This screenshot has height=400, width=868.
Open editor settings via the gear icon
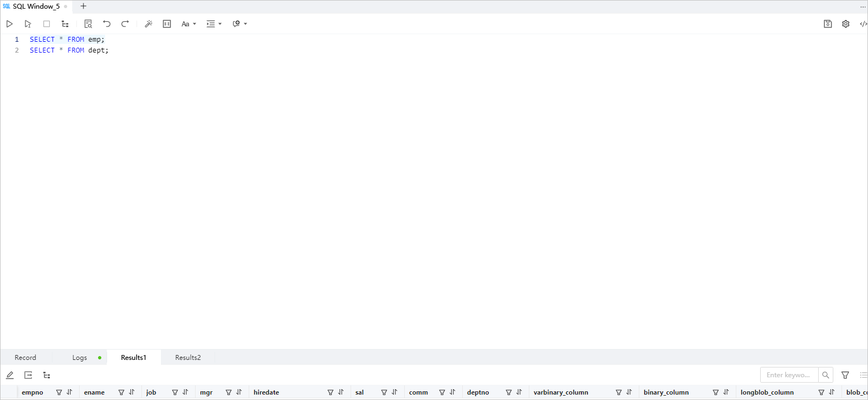point(846,24)
